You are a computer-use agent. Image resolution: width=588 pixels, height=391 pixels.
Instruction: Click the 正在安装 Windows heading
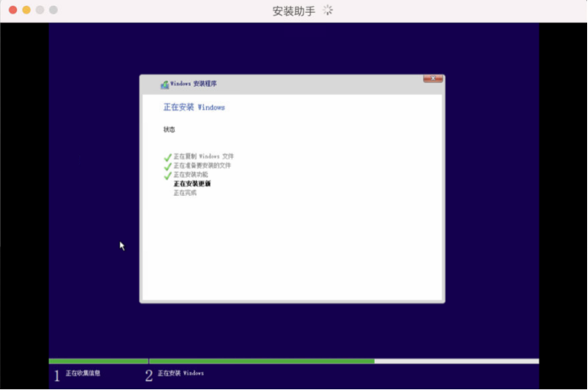pos(193,107)
